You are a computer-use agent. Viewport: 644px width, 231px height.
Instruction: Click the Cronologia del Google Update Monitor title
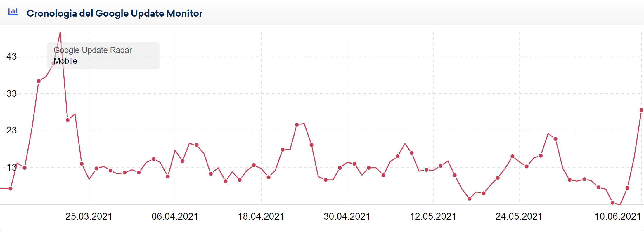(114, 13)
